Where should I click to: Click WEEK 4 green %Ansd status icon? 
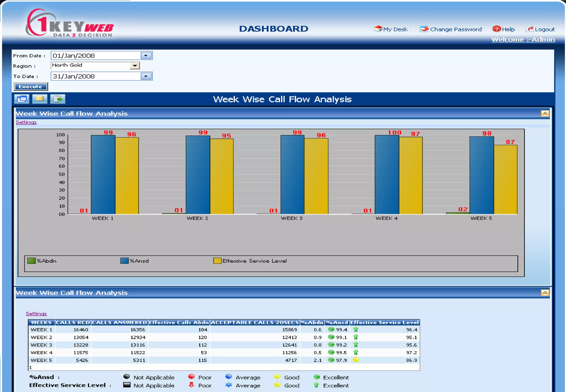(x=331, y=352)
